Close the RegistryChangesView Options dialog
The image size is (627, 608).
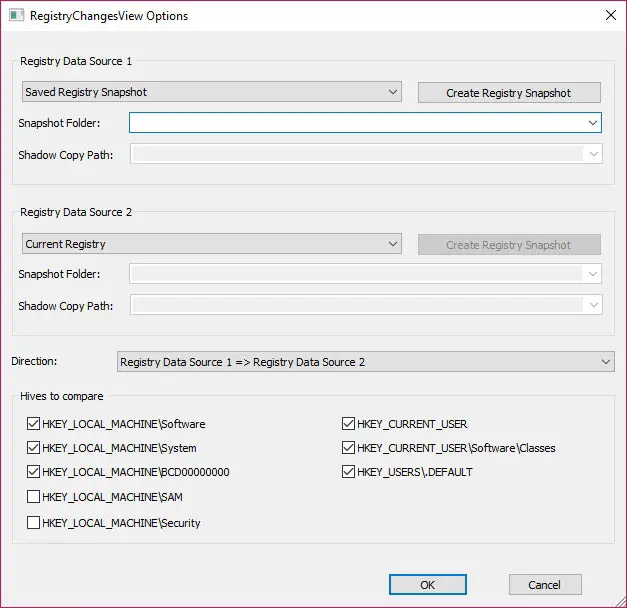(x=610, y=15)
